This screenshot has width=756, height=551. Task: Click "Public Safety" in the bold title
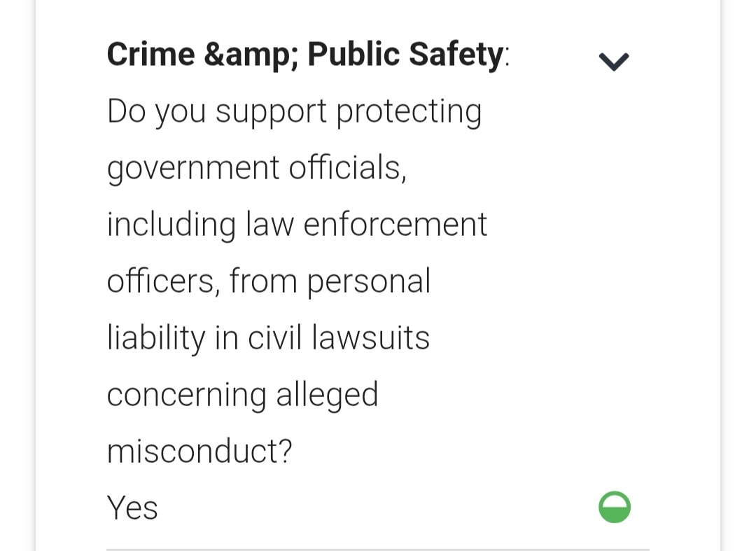click(405, 55)
